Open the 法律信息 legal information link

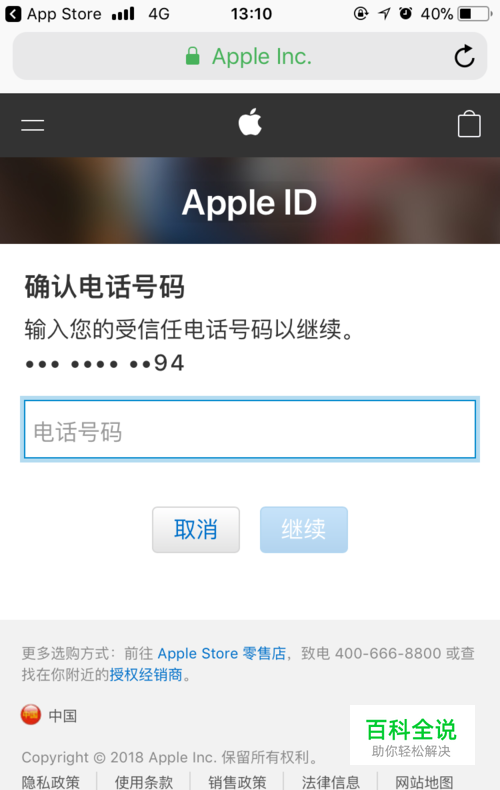(331, 782)
